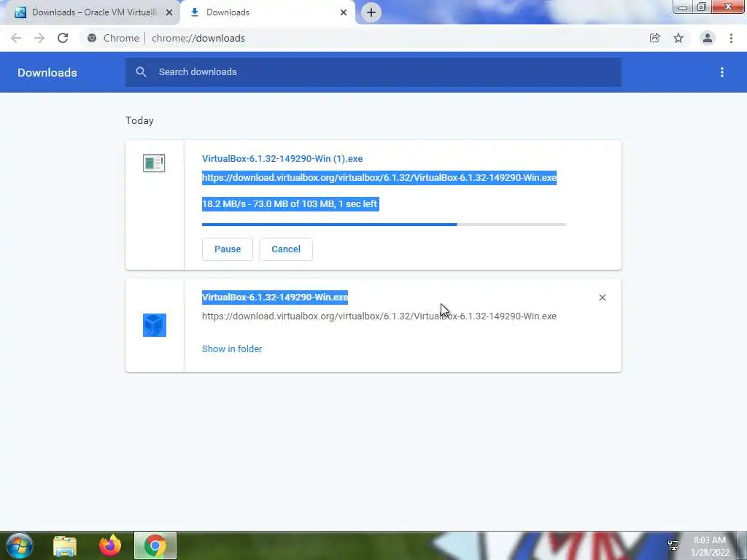Click the network tray icon
The height and width of the screenshot is (560, 747).
[x=673, y=545]
